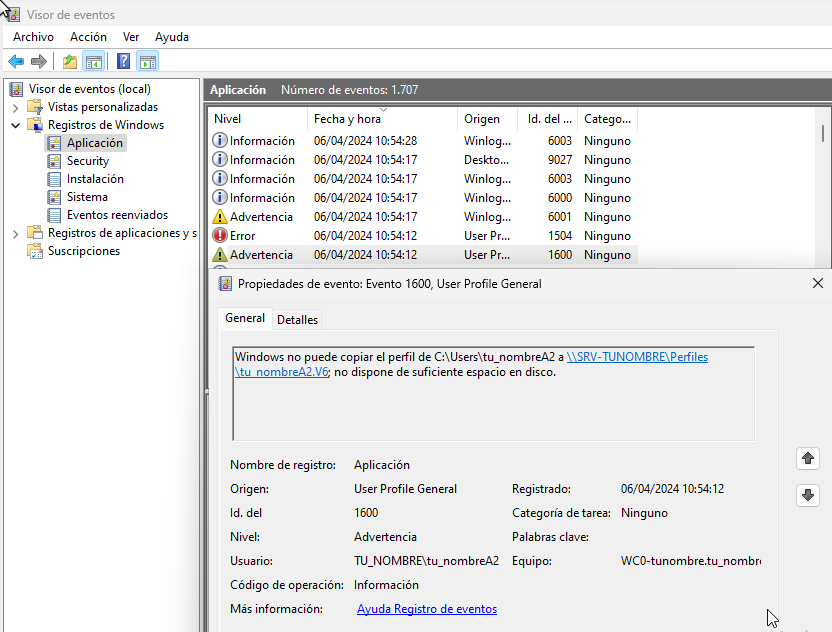Follow the \\SRV-TUNOMBRE\Perfiles network path link

(637, 357)
